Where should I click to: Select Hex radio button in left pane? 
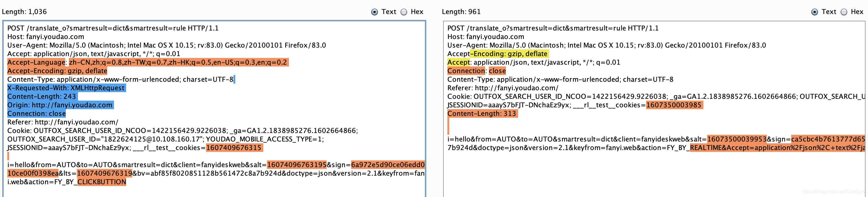point(404,12)
